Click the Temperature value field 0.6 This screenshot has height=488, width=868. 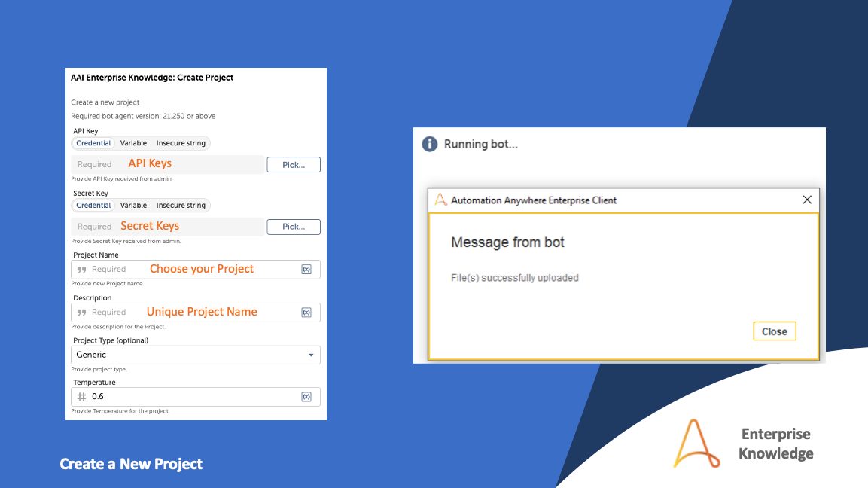click(196, 397)
